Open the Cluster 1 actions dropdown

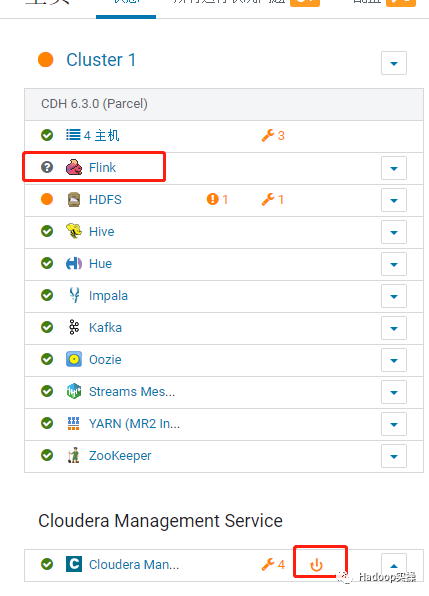click(x=394, y=63)
